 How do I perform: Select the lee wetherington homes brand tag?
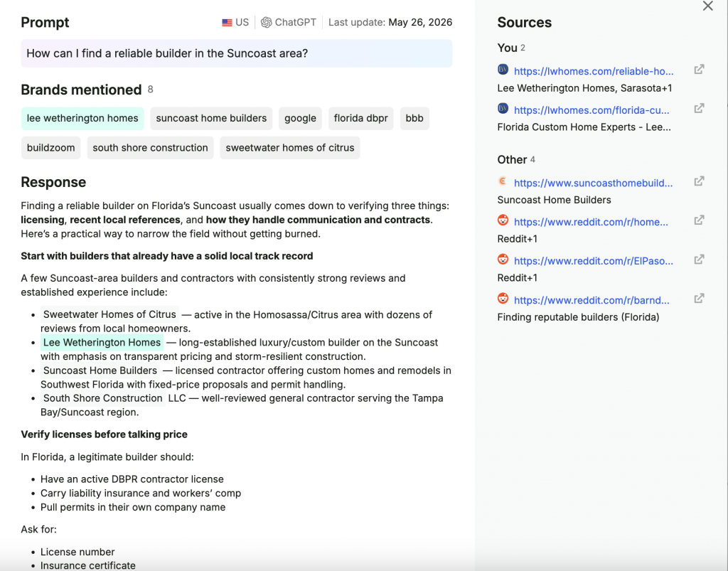point(82,118)
